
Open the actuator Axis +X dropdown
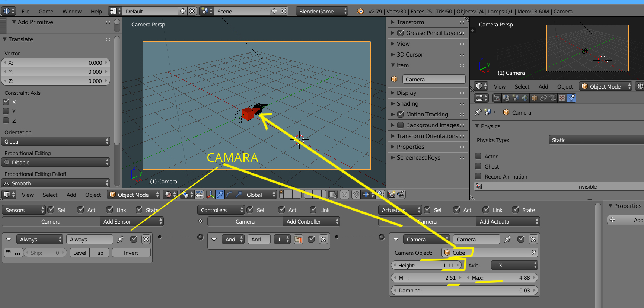(x=515, y=265)
